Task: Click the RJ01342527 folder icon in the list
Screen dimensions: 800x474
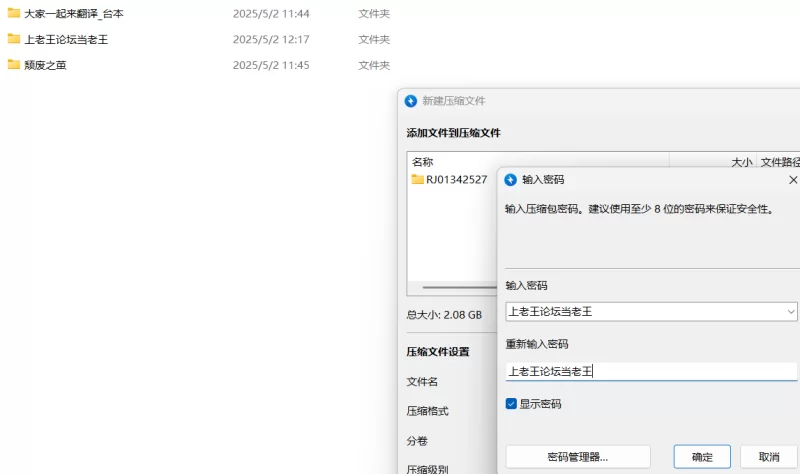Action: pos(418,180)
